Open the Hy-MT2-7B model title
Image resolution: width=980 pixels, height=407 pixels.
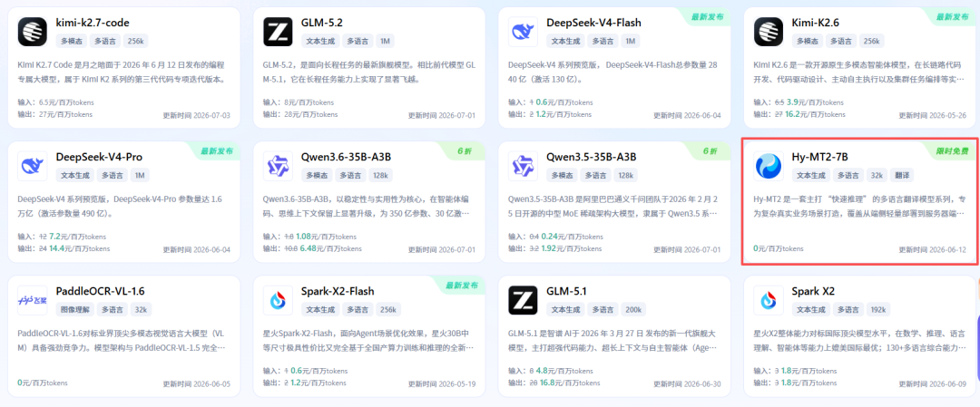point(819,158)
